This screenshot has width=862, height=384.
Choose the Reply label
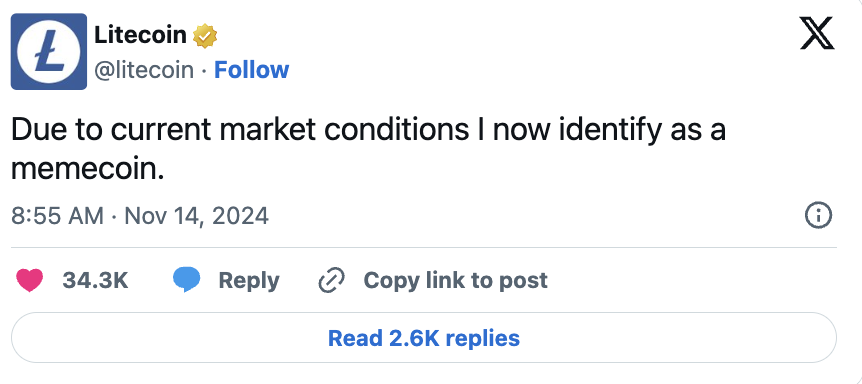[x=249, y=281]
